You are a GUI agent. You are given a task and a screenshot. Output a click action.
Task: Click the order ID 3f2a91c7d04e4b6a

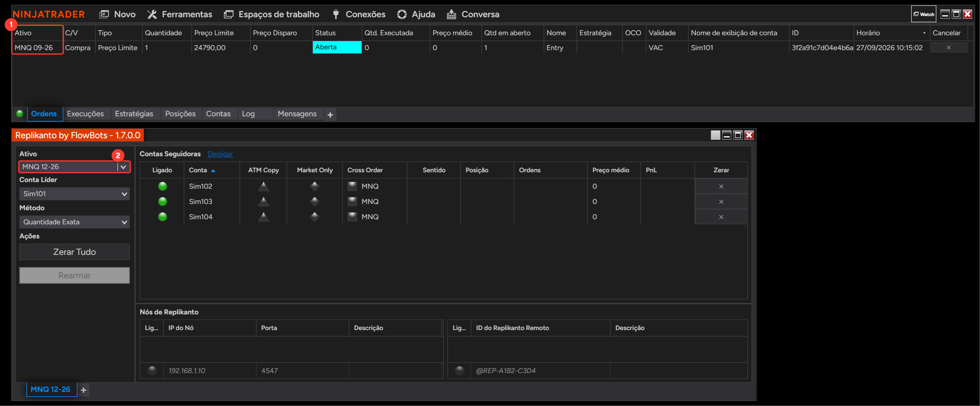822,48
